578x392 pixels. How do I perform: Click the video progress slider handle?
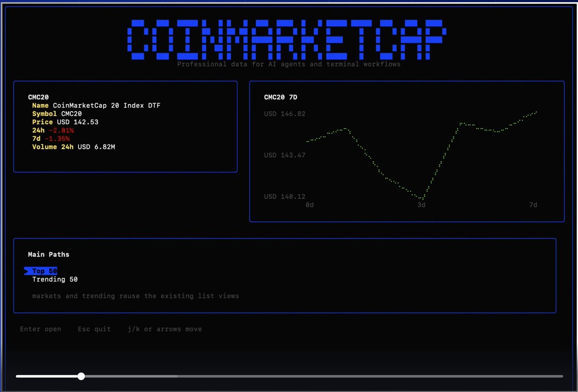[81, 376]
